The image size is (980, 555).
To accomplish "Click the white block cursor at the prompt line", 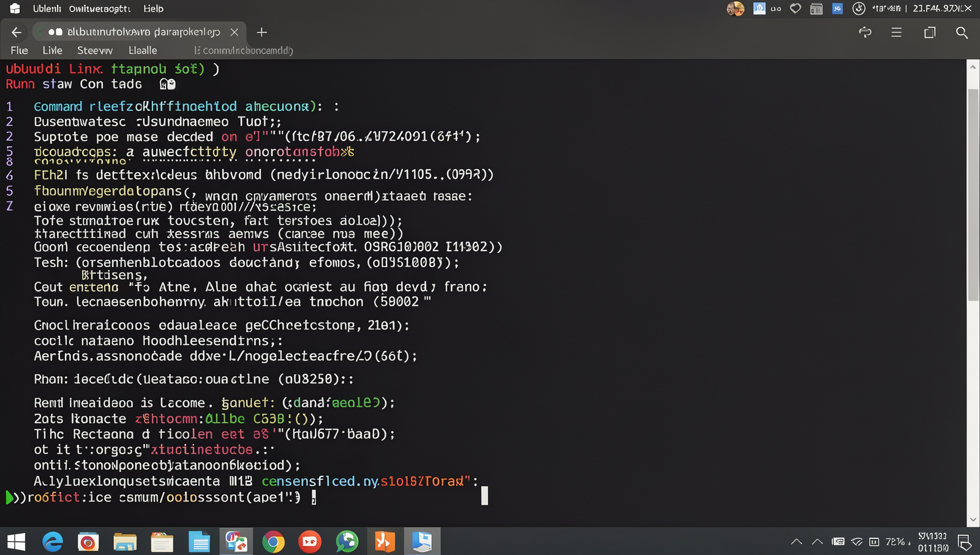I will [484, 496].
